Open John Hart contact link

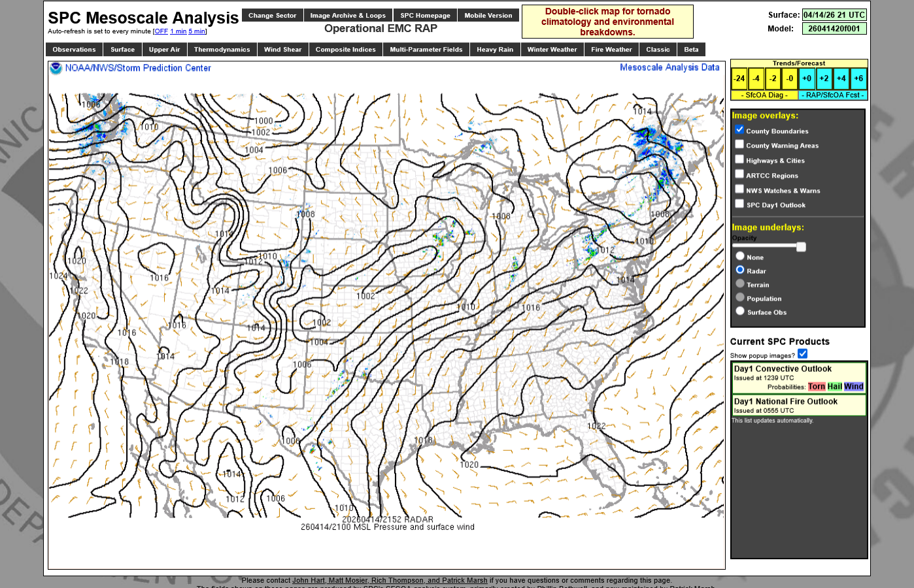(309, 580)
